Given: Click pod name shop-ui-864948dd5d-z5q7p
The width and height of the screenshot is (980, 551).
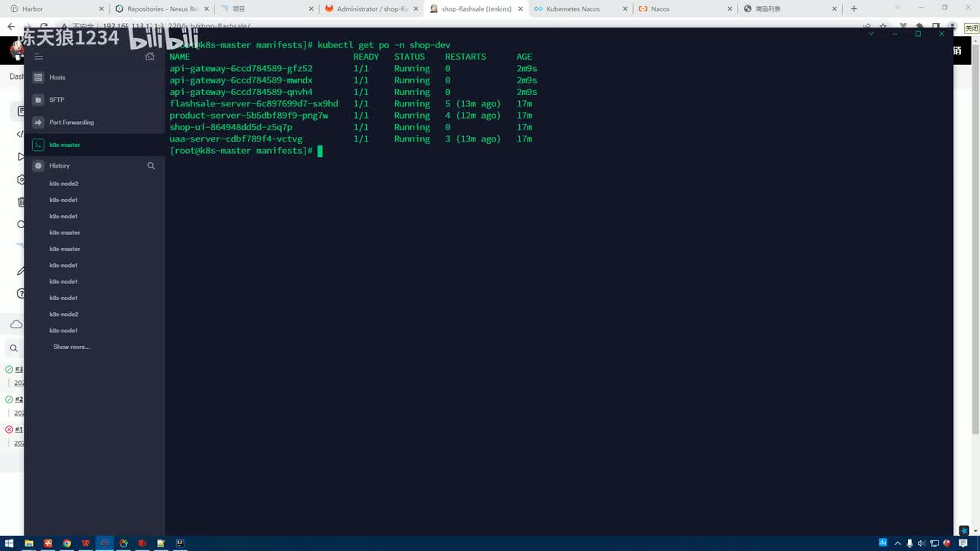Looking at the screenshot, I should coord(230,127).
